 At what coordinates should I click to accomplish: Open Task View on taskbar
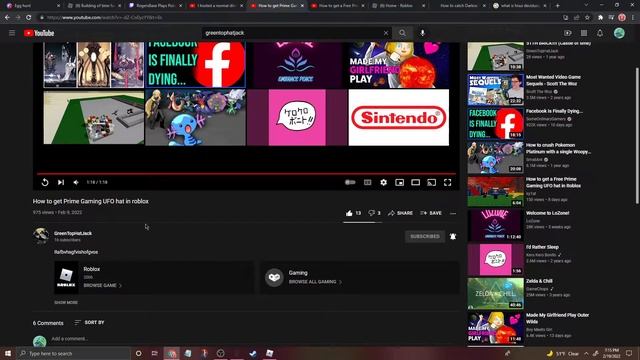155,353
